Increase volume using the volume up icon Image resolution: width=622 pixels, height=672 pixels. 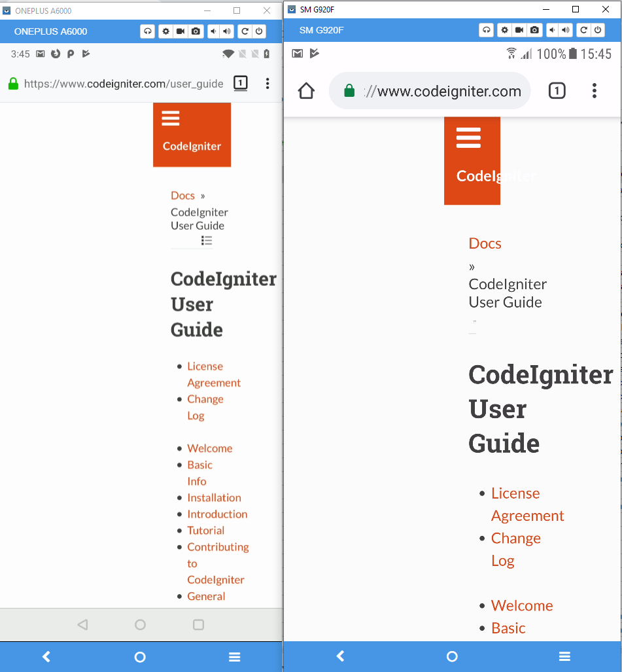click(226, 31)
